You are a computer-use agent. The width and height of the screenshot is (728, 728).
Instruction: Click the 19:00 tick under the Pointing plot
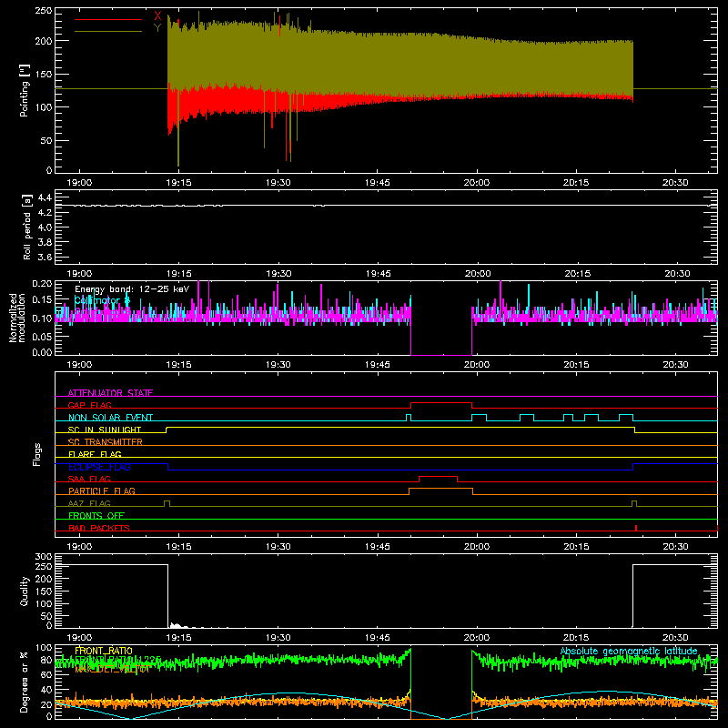79,183
